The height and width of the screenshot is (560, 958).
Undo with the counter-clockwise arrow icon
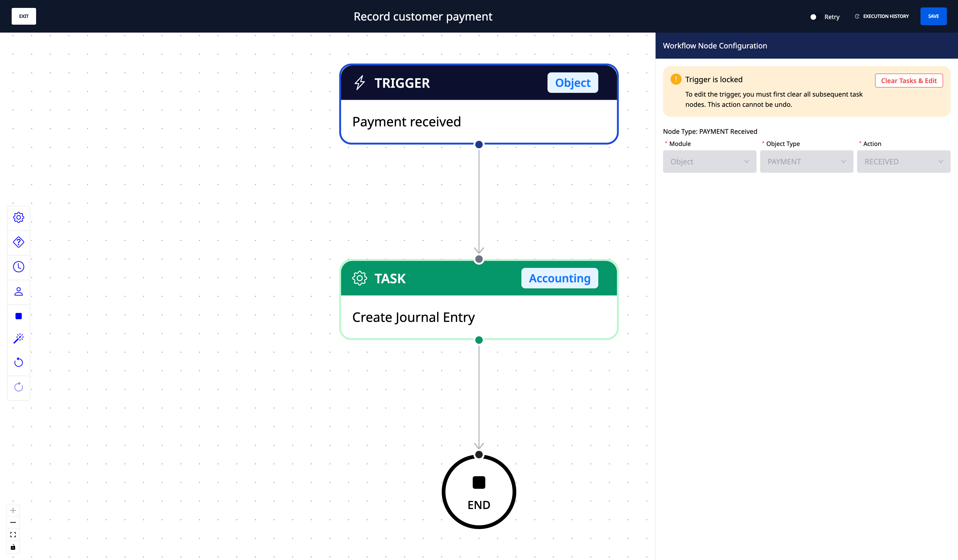19,362
